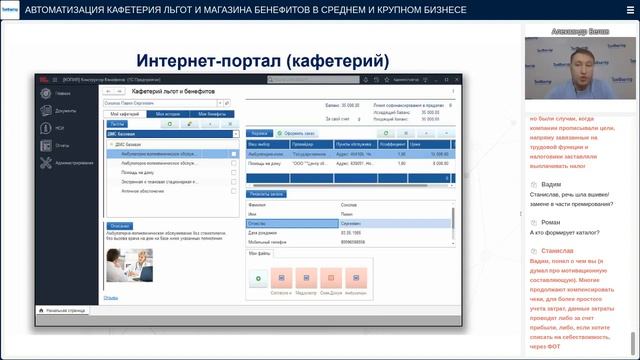Click the presenter video thumbnail

coord(580,68)
